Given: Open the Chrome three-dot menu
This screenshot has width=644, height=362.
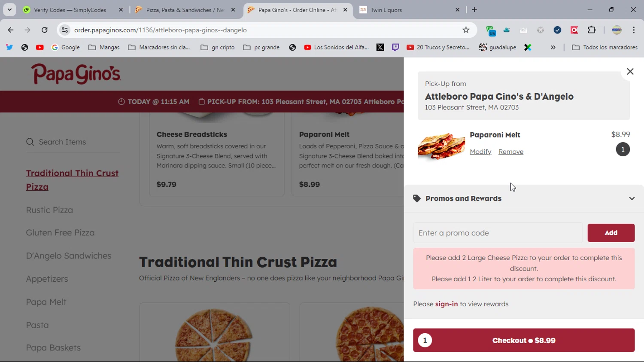Looking at the screenshot, I should [634, 30].
